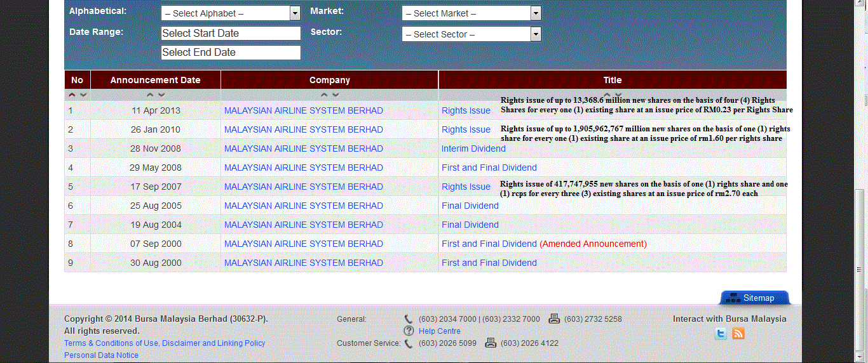The image size is (868, 363).
Task: Click customer service number (603) 2026 5099
Action: 447,343
